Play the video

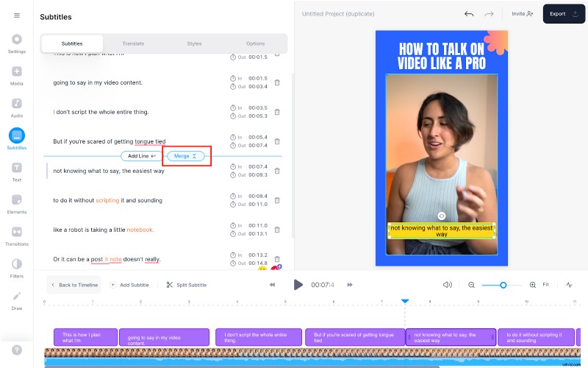pyautogui.click(x=298, y=285)
